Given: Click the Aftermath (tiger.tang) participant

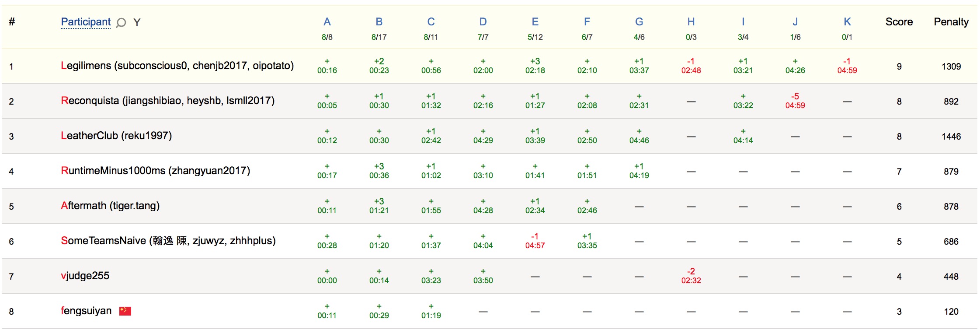Looking at the screenshot, I should [110, 206].
